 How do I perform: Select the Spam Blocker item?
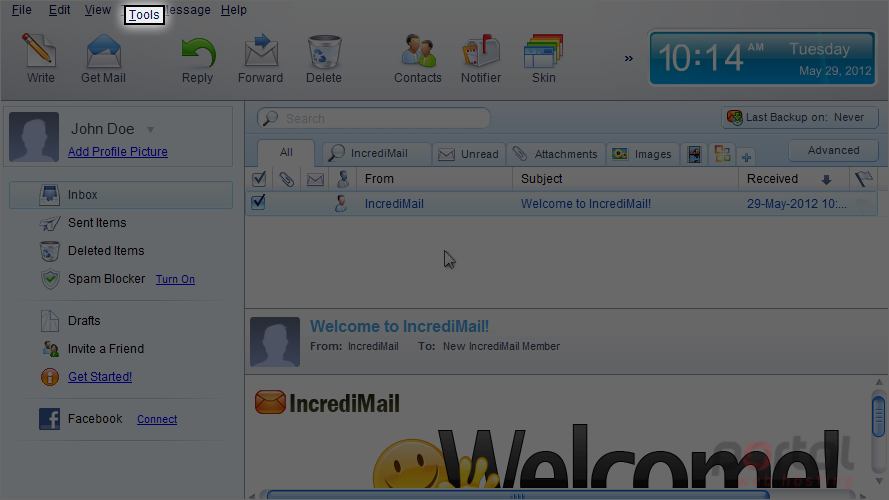[x=107, y=279]
